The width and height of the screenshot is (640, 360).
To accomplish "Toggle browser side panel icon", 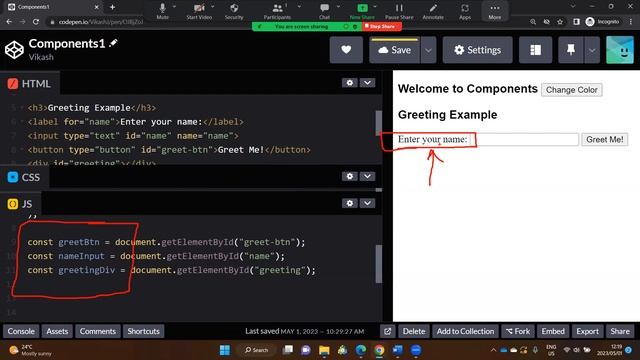I will tap(576, 22).
